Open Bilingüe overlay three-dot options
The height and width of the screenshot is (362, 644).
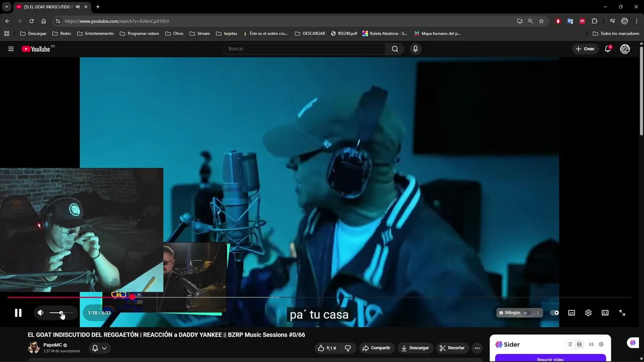[538, 313]
